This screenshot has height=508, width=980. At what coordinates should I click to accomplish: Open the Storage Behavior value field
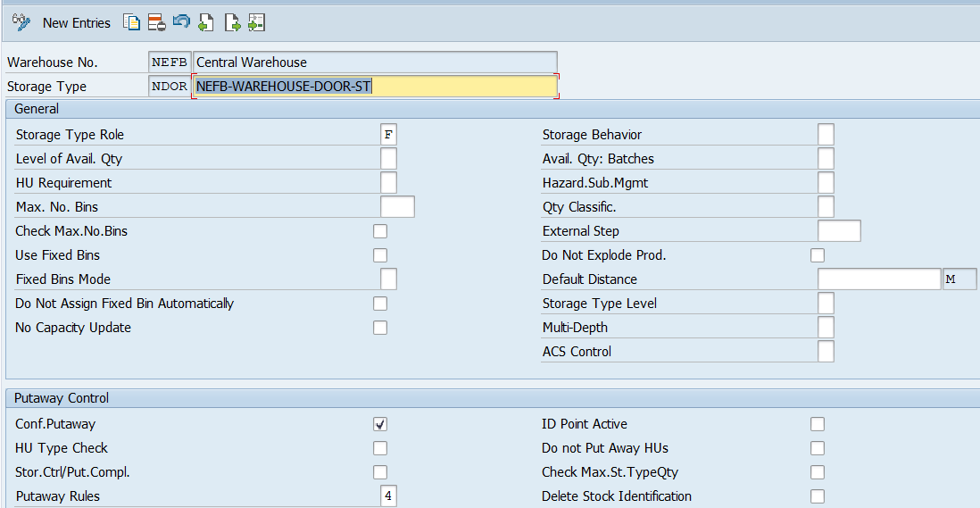click(x=826, y=135)
